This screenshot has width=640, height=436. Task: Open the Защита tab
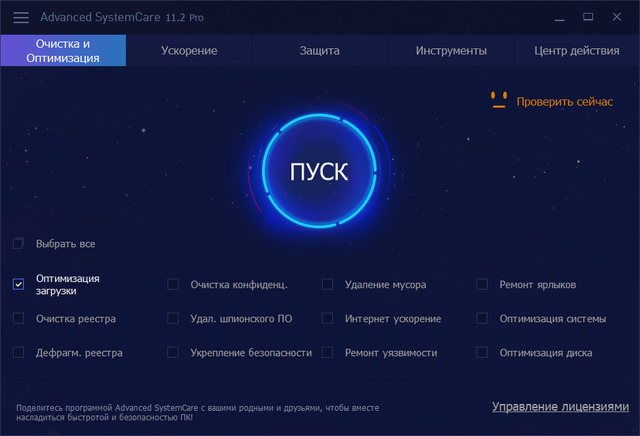click(x=319, y=51)
